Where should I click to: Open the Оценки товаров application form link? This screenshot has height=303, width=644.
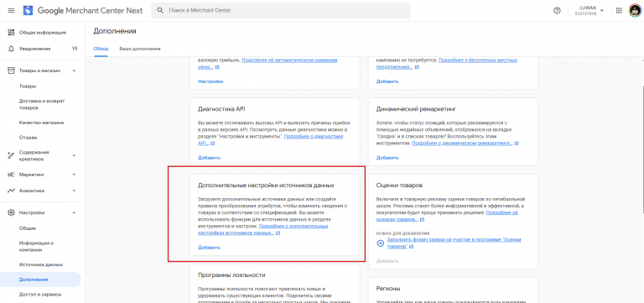tap(454, 243)
